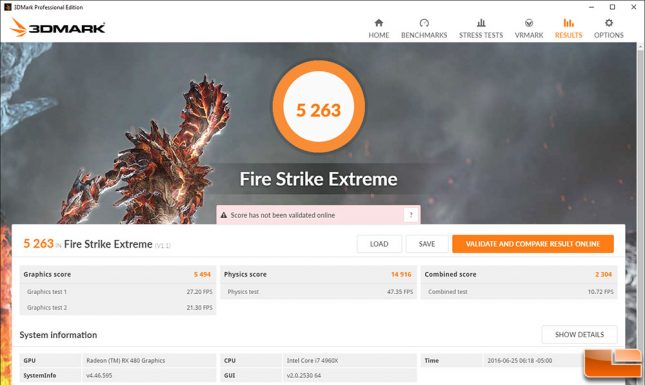Click 'Score has not been validated online' text
Image resolution: width=645 pixels, height=385 pixels.
[283, 215]
